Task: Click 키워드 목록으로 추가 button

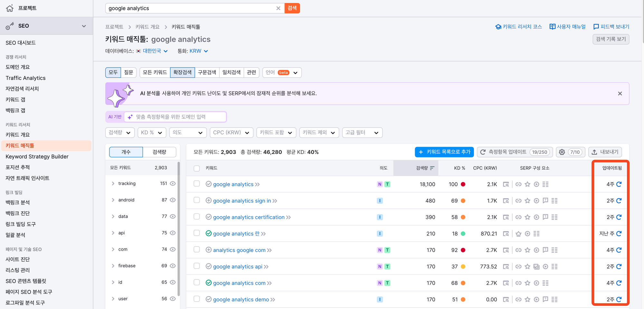Action: click(x=444, y=152)
